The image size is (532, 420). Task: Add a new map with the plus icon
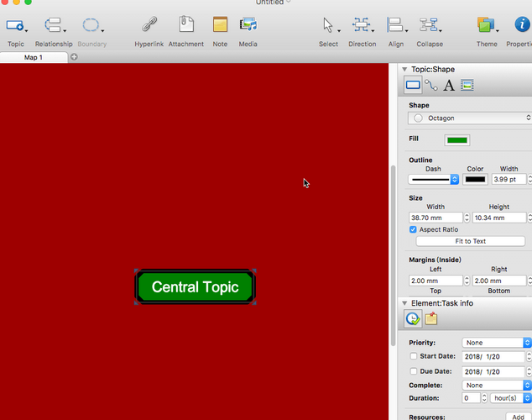click(x=74, y=57)
